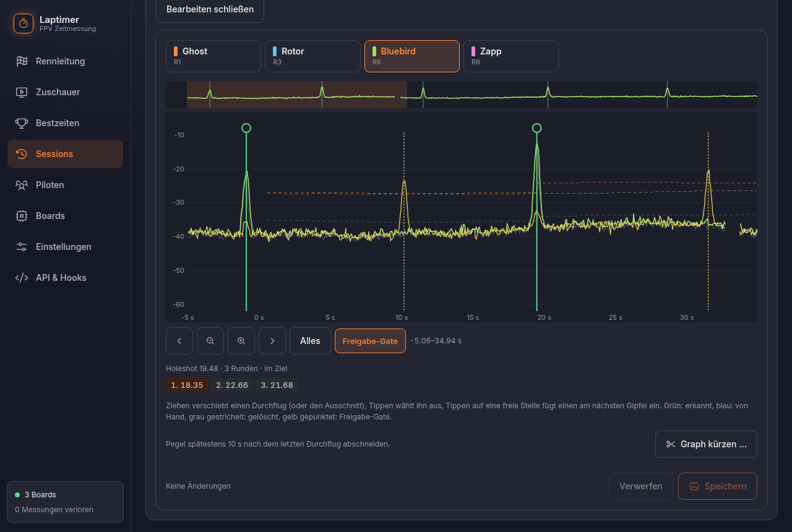Image resolution: width=792 pixels, height=532 pixels.
Task: Click Bearbeiten schließen button
Action: tap(210, 9)
